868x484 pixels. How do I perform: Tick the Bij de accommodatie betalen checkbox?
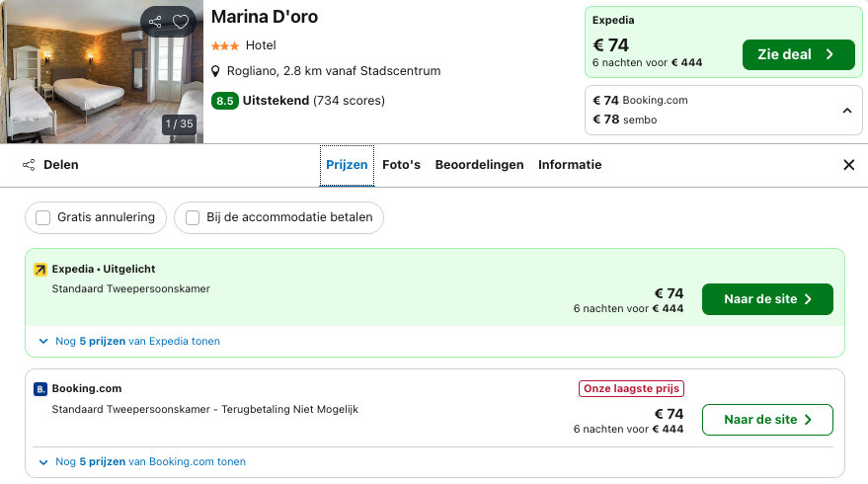[x=193, y=217]
